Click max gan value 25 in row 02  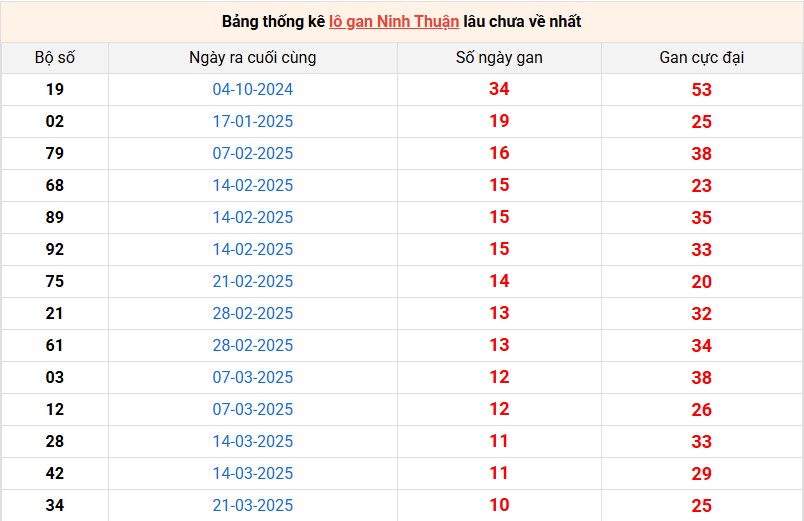(701, 122)
